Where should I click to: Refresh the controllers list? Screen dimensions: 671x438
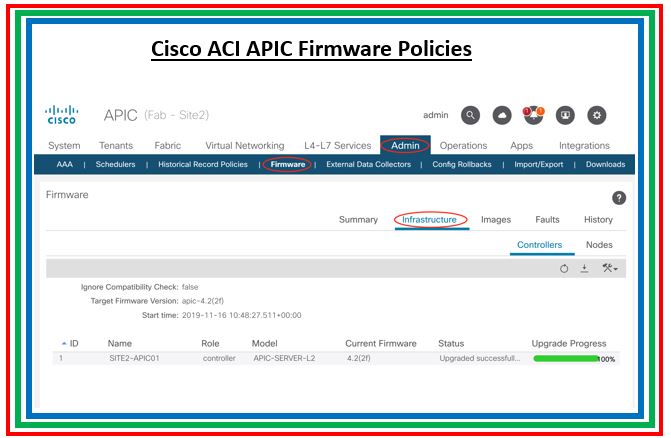click(x=564, y=268)
